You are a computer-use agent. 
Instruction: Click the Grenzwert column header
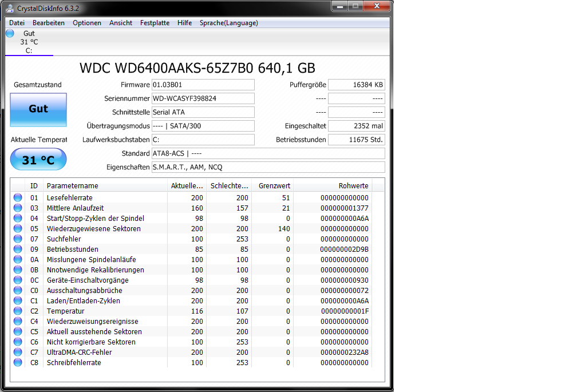(272, 186)
